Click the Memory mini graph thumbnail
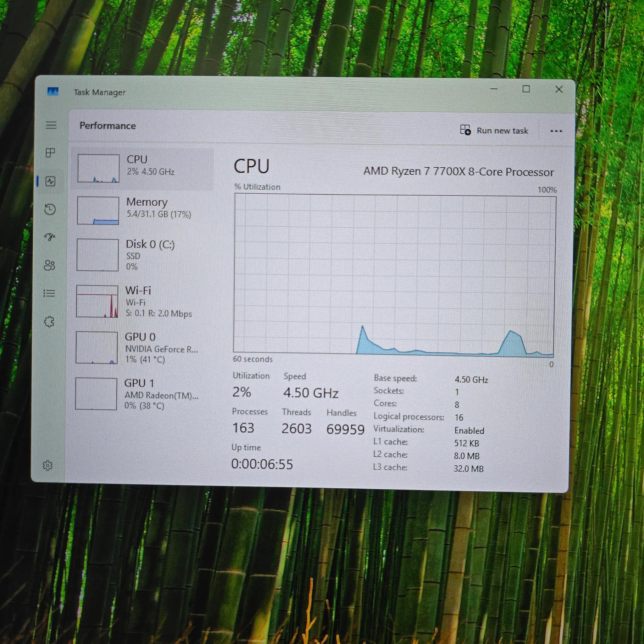The height and width of the screenshot is (644, 644). pos(98,210)
